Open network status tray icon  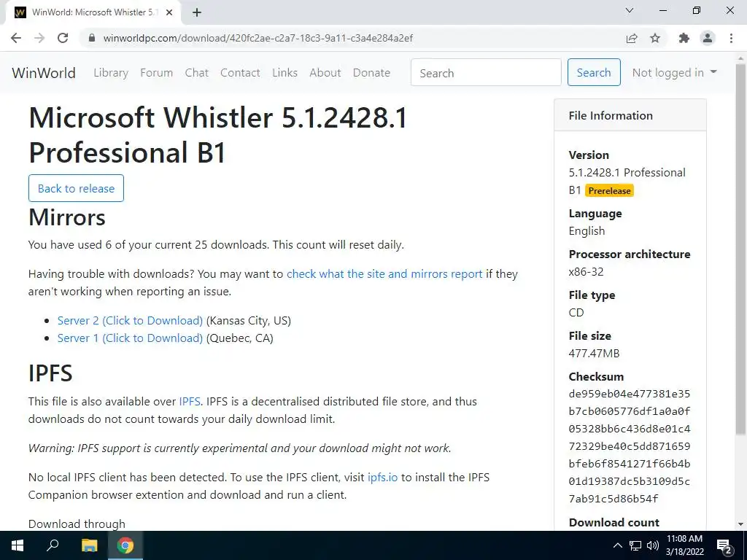click(635, 545)
